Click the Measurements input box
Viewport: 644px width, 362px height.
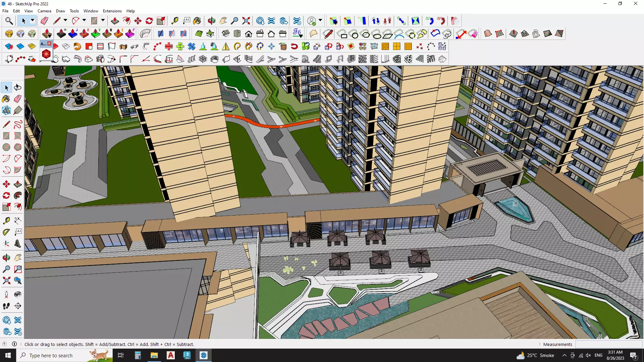608,344
